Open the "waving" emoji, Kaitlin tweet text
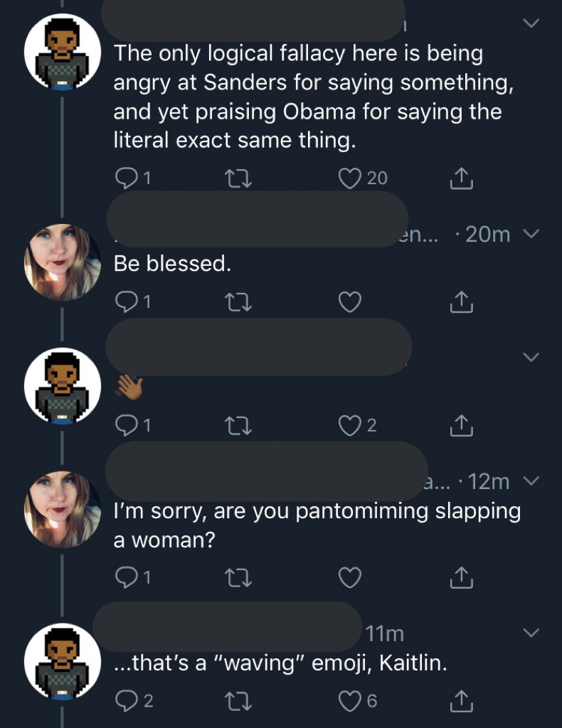This screenshot has width=562, height=728. (x=280, y=663)
